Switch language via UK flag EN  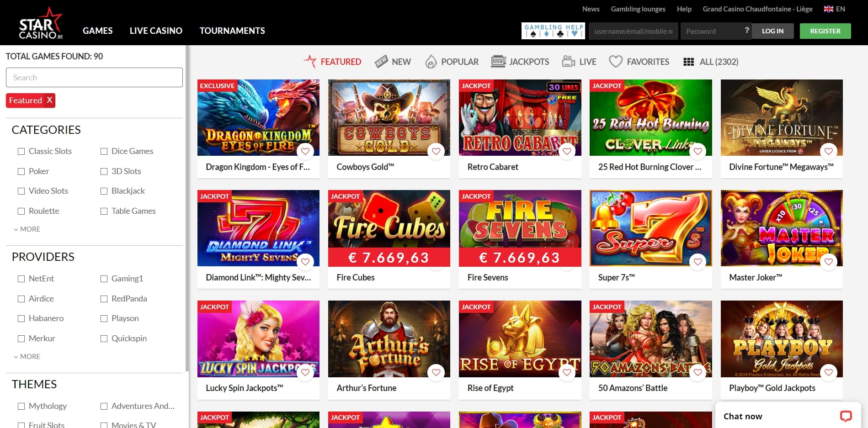pos(834,9)
